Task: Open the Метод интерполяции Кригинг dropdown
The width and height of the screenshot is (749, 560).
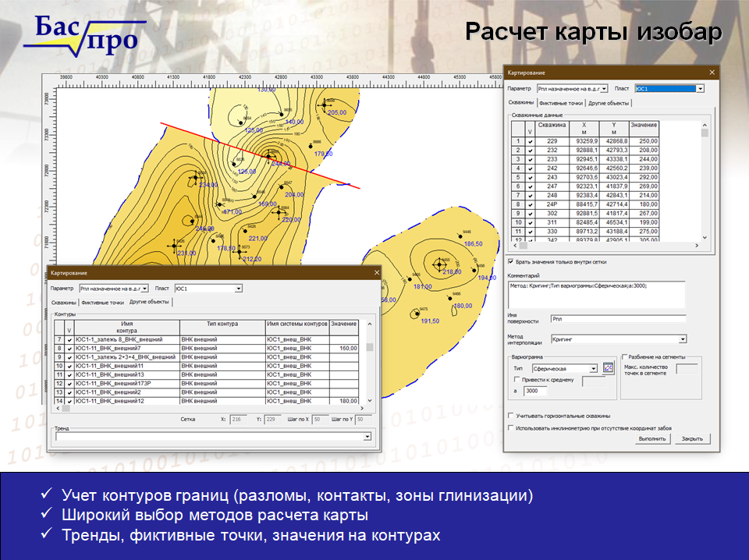Action: [683, 339]
